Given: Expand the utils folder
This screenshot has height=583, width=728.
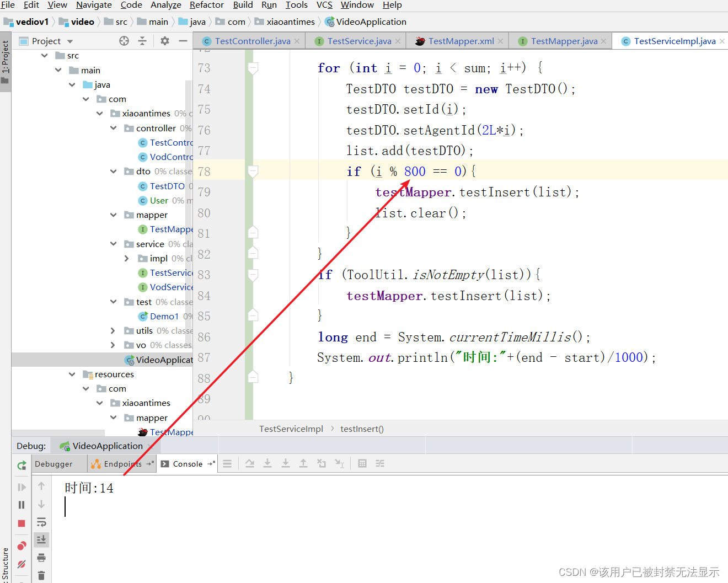Looking at the screenshot, I should [x=113, y=331].
